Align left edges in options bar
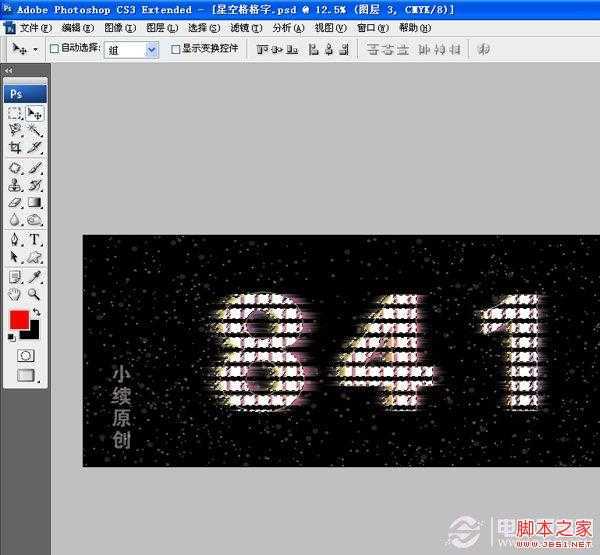The image size is (600, 555). 313,49
